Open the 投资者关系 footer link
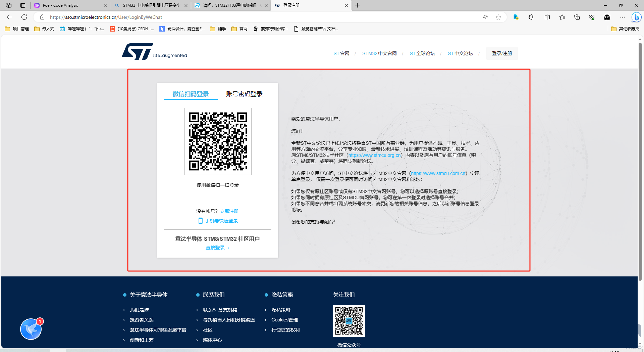This screenshot has width=644, height=352. [x=142, y=320]
